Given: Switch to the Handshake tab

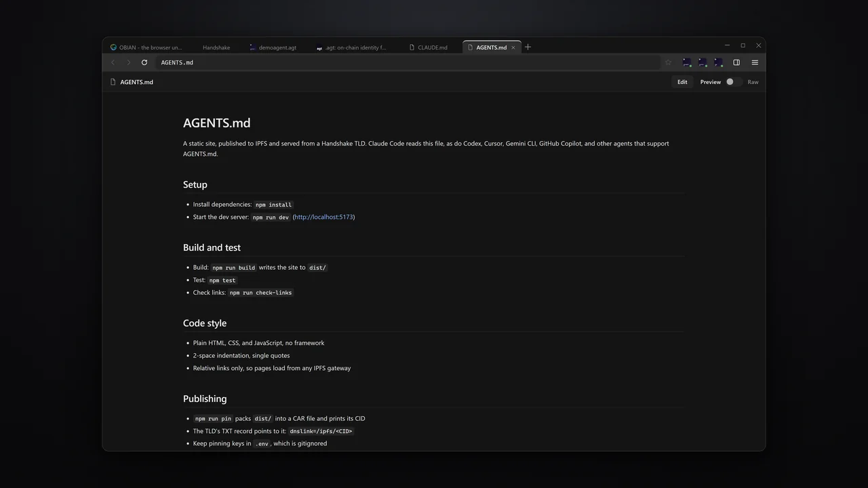Looking at the screenshot, I should click(x=216, y=47).
